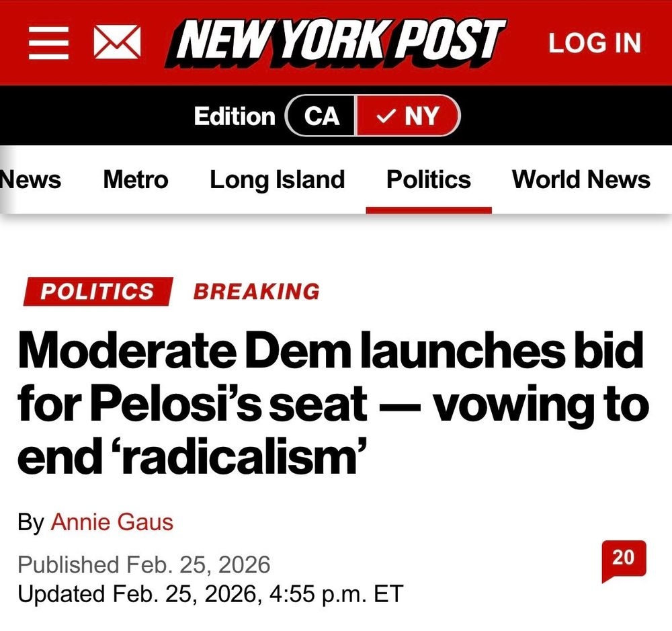Select the NY edition option
This screenshot has width=672, height=631.
(x=409, y=116)
